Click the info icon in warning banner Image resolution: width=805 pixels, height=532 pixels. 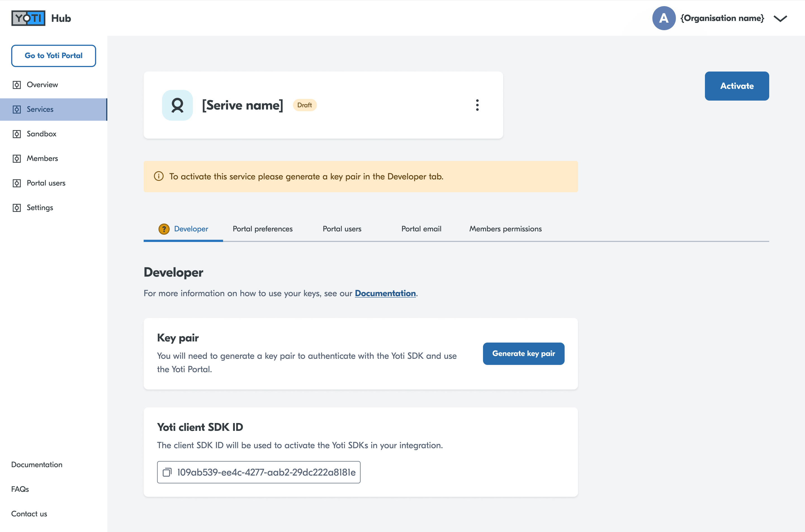click(159, 176)
